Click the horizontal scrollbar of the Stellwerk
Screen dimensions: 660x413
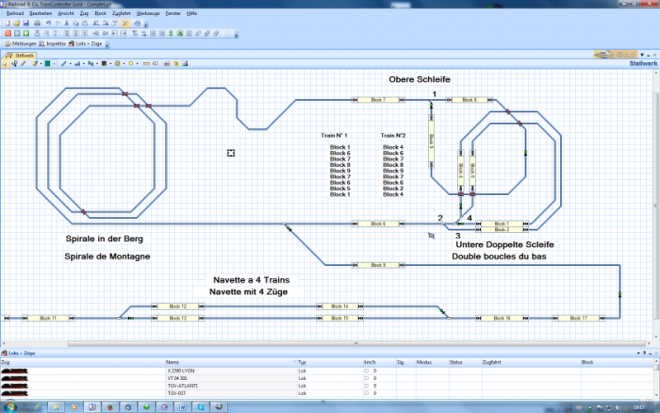356,344
